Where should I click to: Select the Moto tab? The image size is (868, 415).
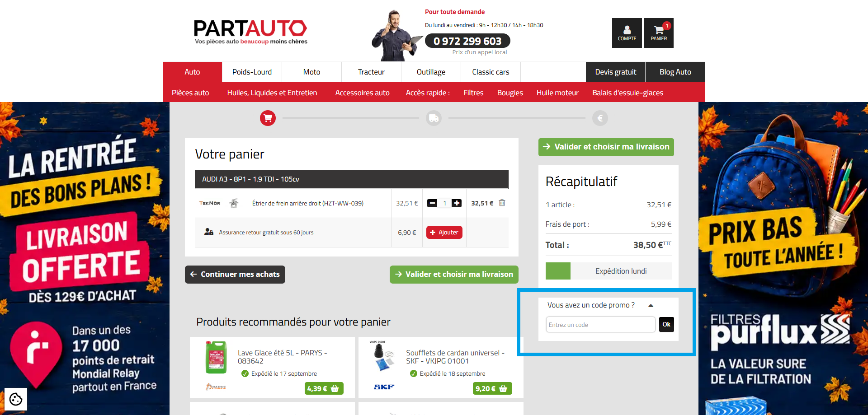pyautogui.click(x=311, y=72)
